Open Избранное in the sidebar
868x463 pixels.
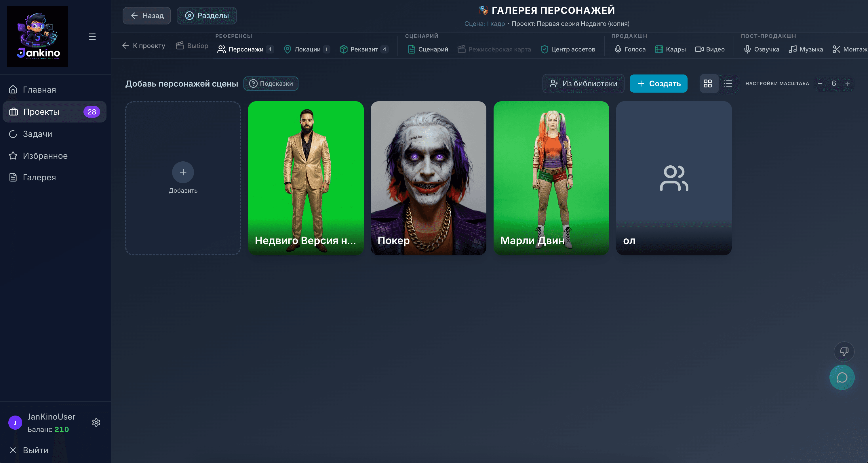55,156
